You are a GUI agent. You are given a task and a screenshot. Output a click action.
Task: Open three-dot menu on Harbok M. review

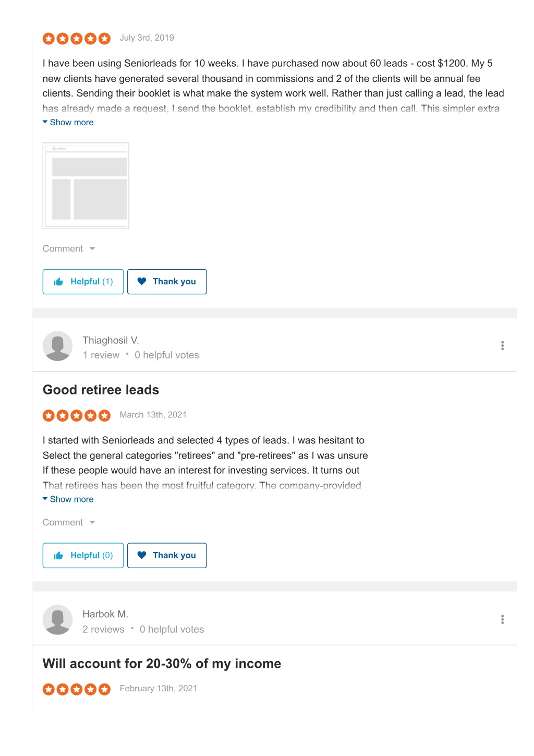click(x=502, y=619)
